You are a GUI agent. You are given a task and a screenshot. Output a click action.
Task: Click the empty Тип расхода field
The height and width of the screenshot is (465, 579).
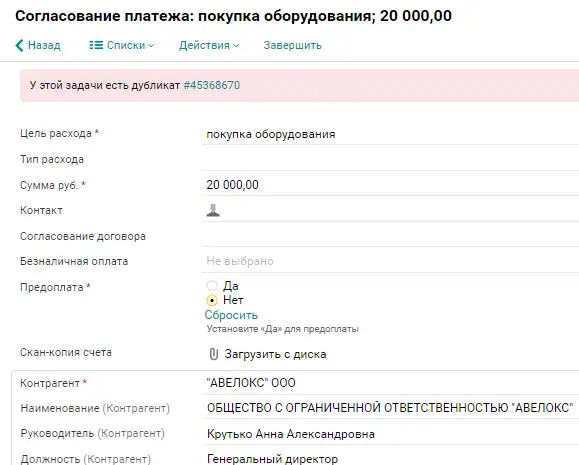(x=390, y=160)
